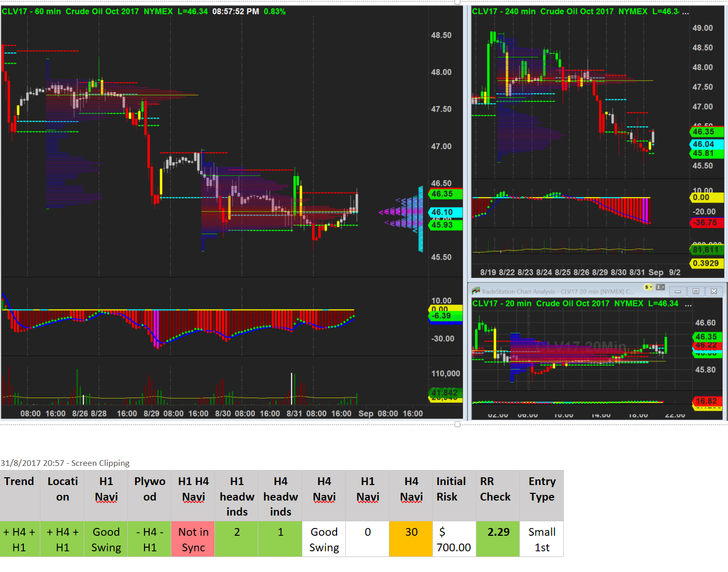Select the Initial Risk header cell
Image resolution: width=728 pixels, height=572 pixels.
454,495
